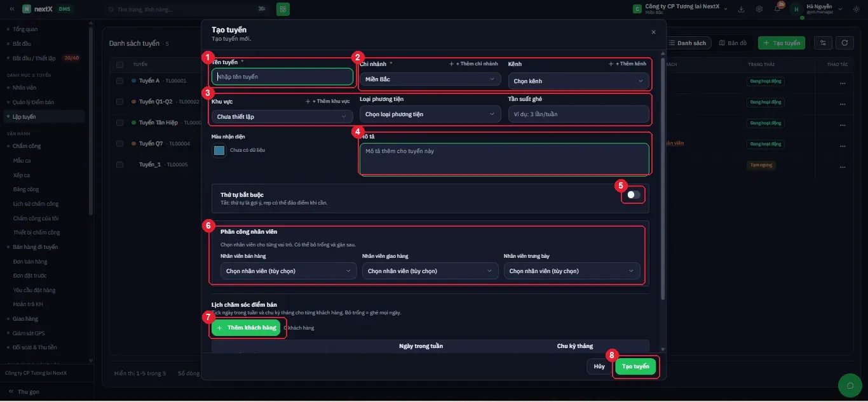Switch to the Bản đồ view tab

coord(733,43)
